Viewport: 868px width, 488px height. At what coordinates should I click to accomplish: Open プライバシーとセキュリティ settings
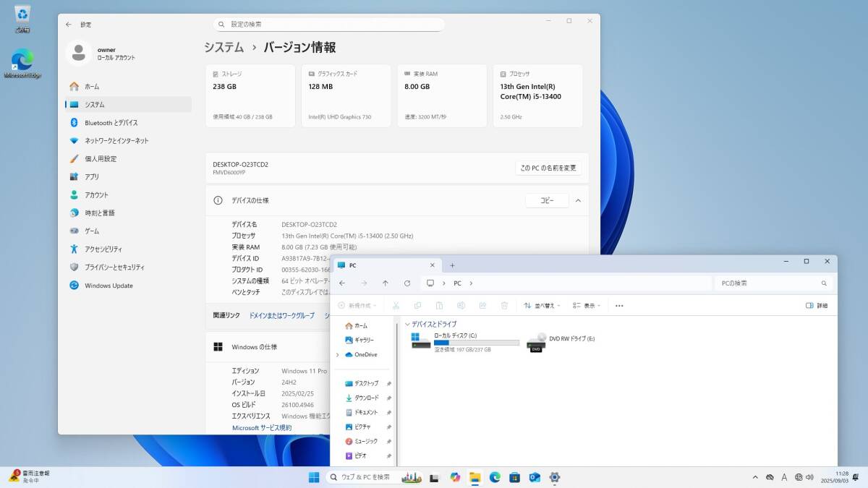[128, 267]
